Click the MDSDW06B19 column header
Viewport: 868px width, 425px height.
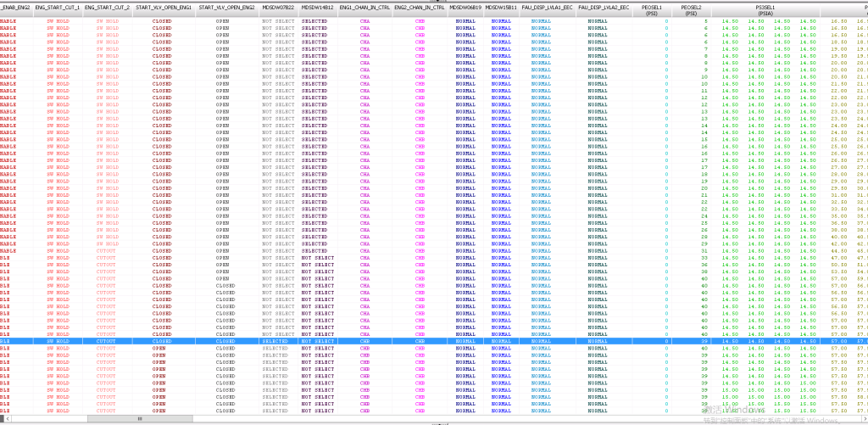(x=465, y=7)
